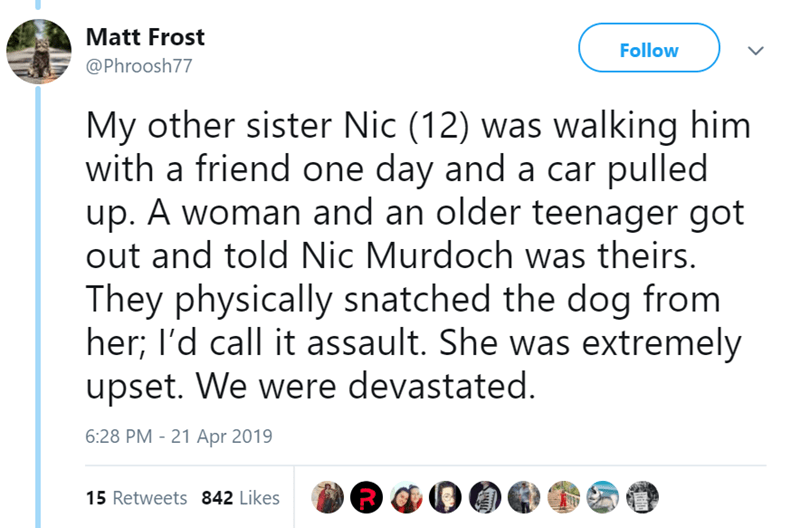Open the first liker avatar beside Likes
Image resolution: width=800 pixels, height=528 pixels.
coord(327,497)
